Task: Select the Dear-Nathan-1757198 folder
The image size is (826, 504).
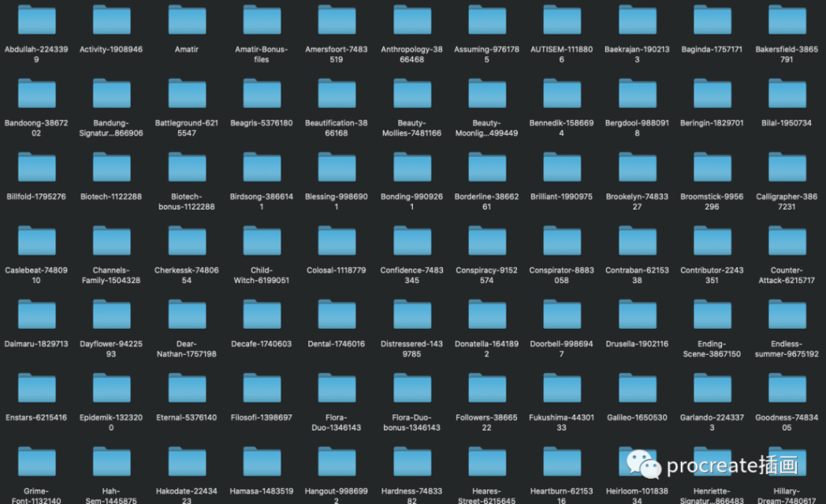Action: (x=186, y=315)
